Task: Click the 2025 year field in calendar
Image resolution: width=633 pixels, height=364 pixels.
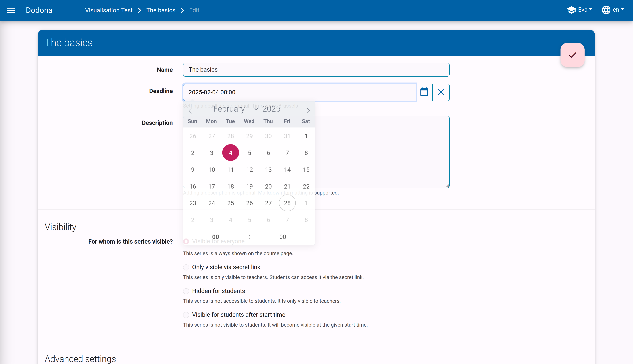Action: (272, 109)
